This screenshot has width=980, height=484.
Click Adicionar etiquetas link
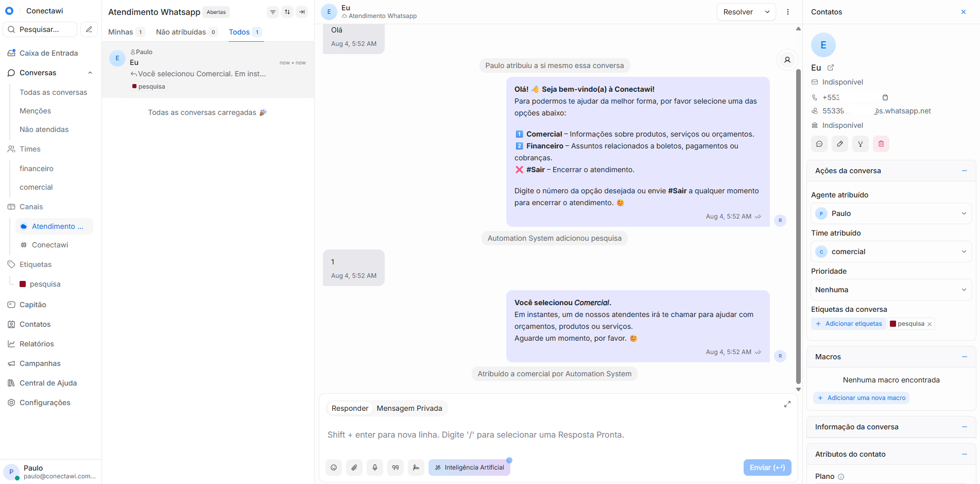coord(849,324)
